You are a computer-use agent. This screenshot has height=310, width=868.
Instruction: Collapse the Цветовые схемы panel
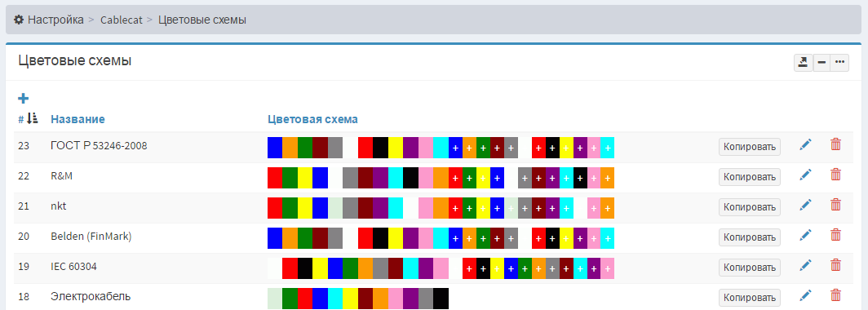click(x=821, y=63)
